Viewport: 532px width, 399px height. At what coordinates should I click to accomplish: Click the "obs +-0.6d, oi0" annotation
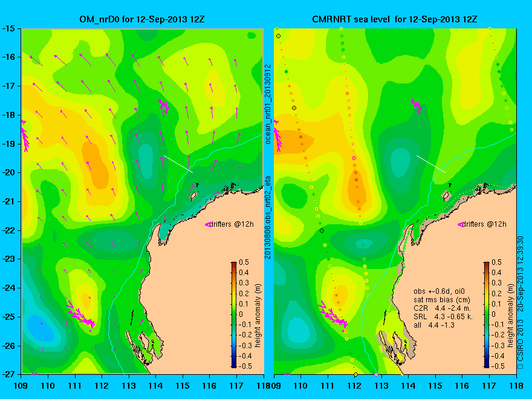click(x=439, y=291)
